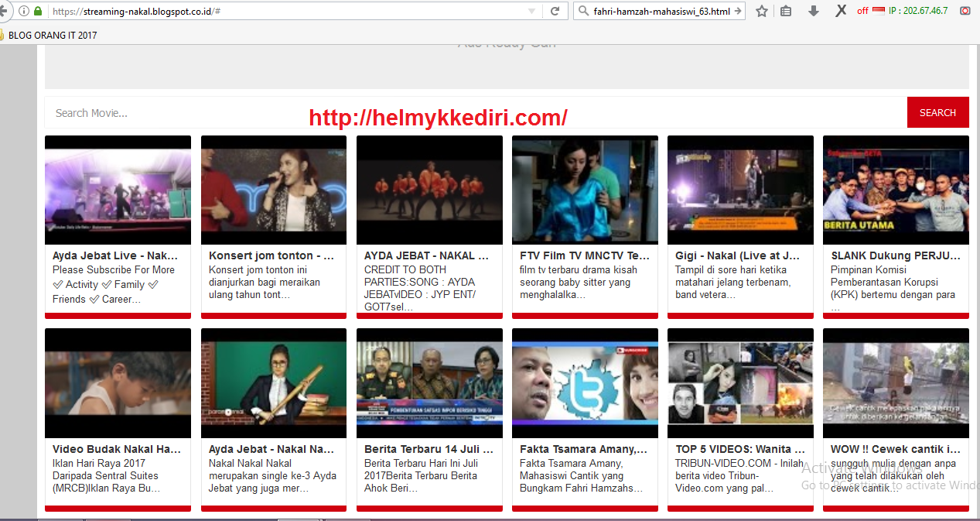Screen dimensions: 980x521
Task: Reload the page with refresh icon
Action: [555, 11]
